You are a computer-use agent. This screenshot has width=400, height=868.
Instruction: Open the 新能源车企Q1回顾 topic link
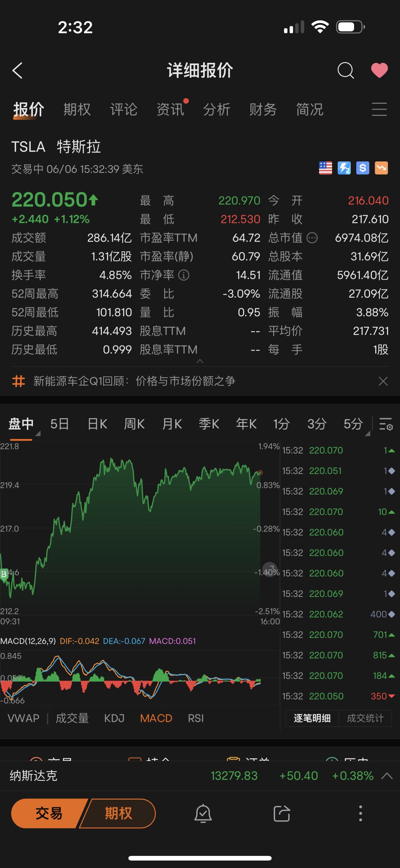point(134,382)
